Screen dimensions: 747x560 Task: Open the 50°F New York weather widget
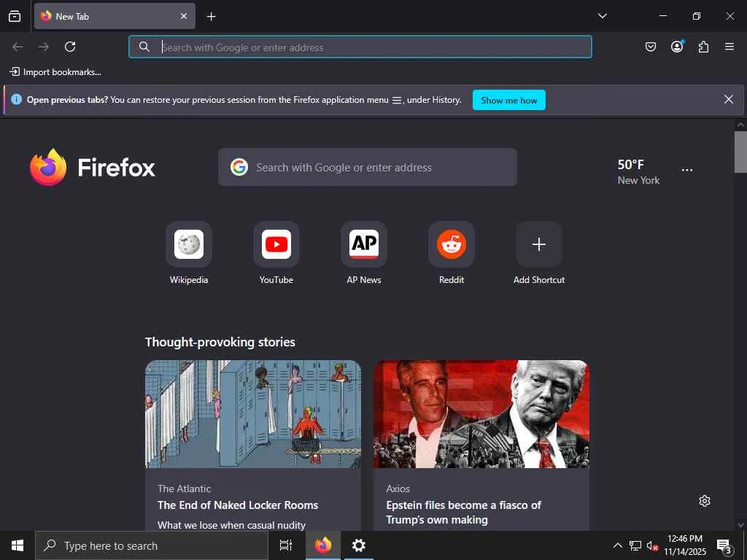coord(638,172)
